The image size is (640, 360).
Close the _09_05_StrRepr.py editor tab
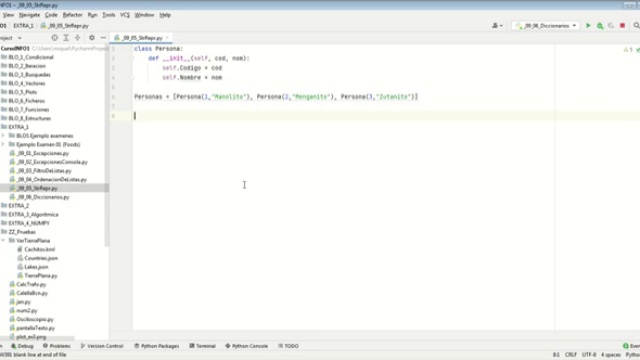pyautogui.click(x=167, y=38)
